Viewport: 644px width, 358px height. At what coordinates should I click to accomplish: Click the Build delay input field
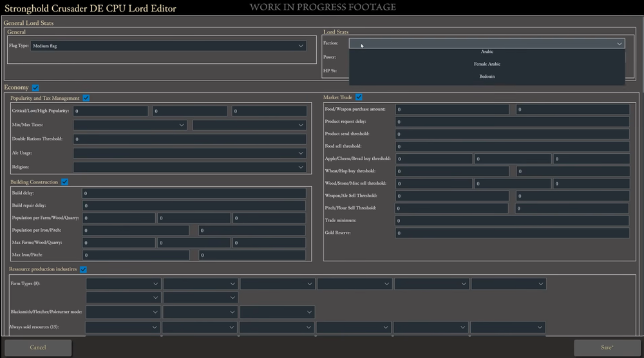pyautogui.click(x=193, y=193)
